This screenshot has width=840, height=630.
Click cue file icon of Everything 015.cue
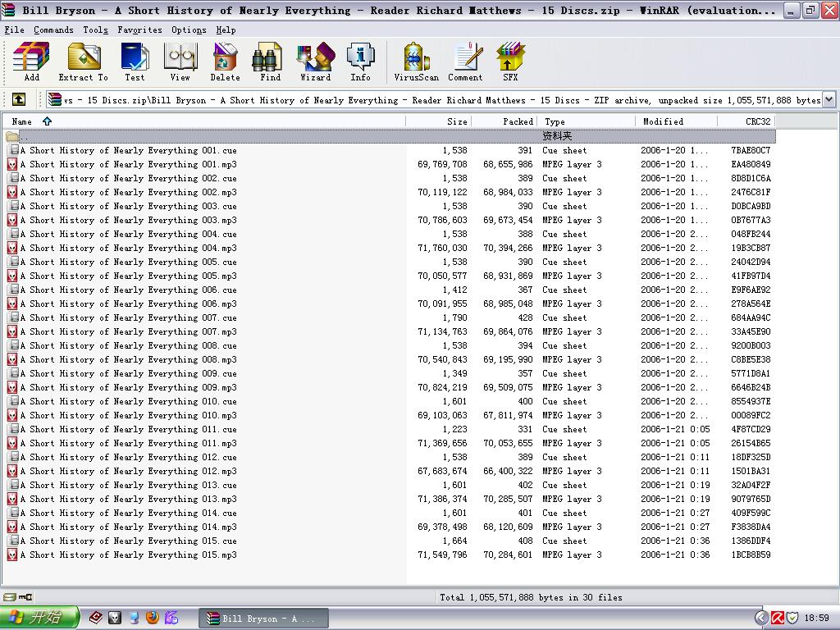[x=11, y=541]
